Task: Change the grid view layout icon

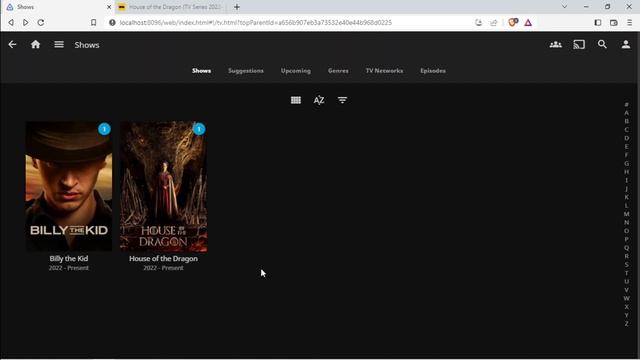Action: 296,100
